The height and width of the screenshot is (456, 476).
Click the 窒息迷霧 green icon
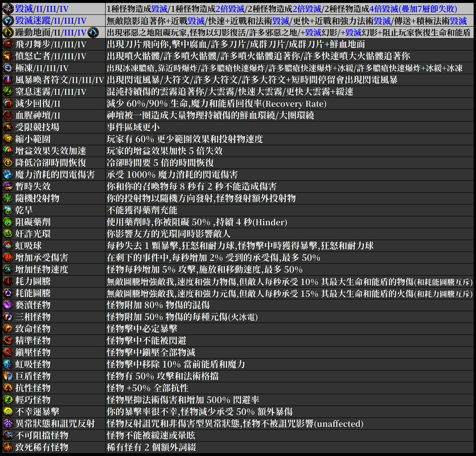8,92
